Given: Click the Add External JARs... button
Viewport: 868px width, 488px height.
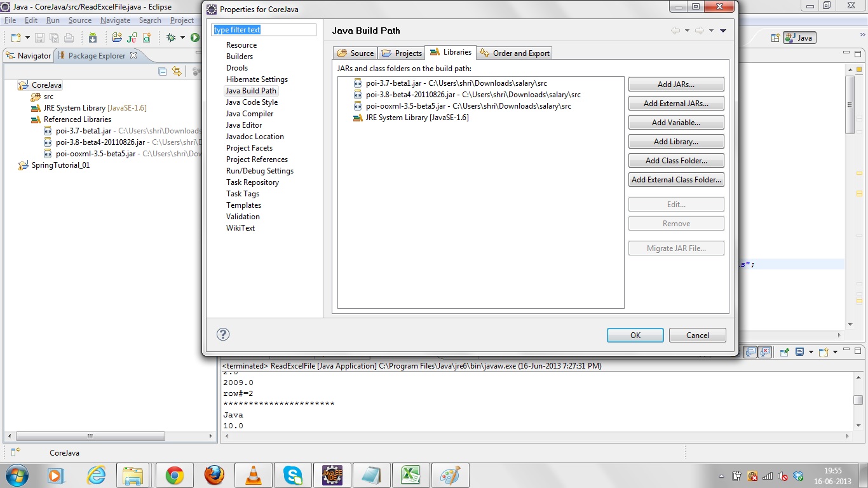Looking at the screenshot, I should 676,104.
